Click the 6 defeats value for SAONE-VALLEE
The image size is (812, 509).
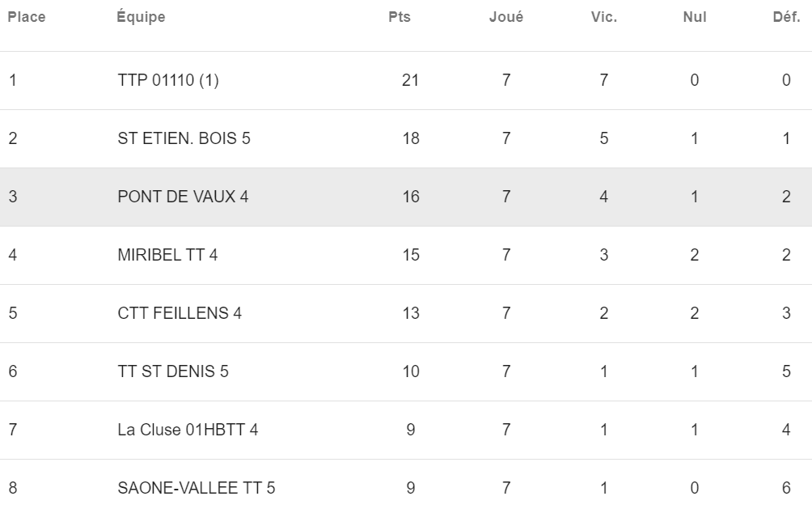[786, 488]
